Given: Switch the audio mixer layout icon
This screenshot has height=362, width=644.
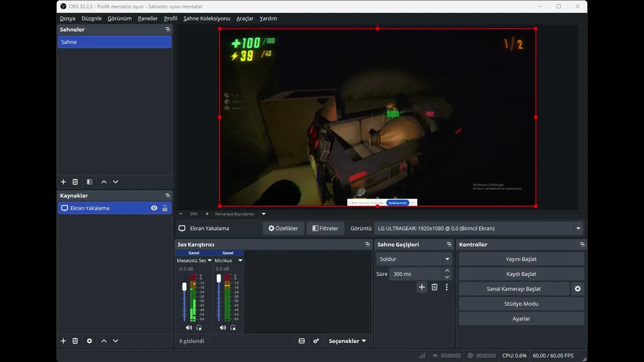Looking at the screenshot, I should (x=302, y=341).
